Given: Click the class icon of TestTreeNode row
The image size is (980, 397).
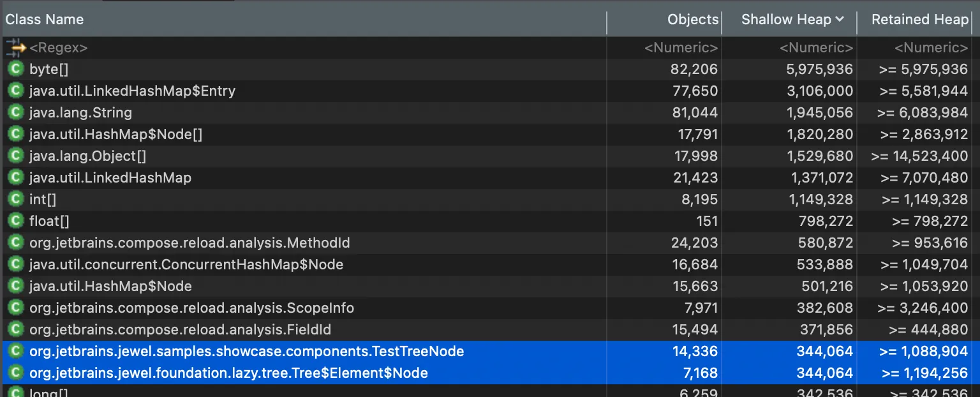Looking at the screenshot, I should click(15, 351).
